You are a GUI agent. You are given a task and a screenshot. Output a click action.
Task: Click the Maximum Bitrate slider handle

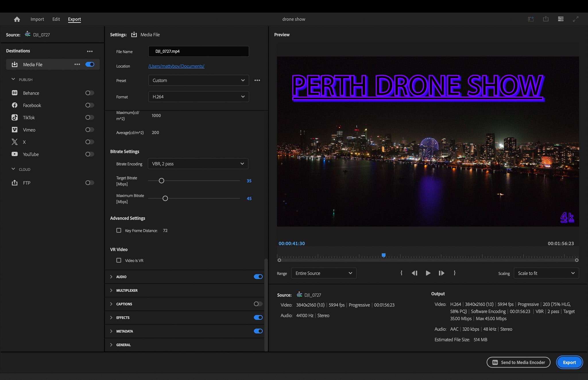pos(165,198)
